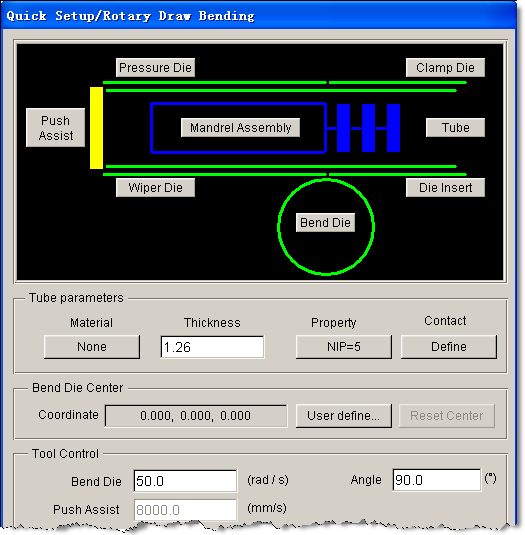Click the Angle input field

click(437, 480)
